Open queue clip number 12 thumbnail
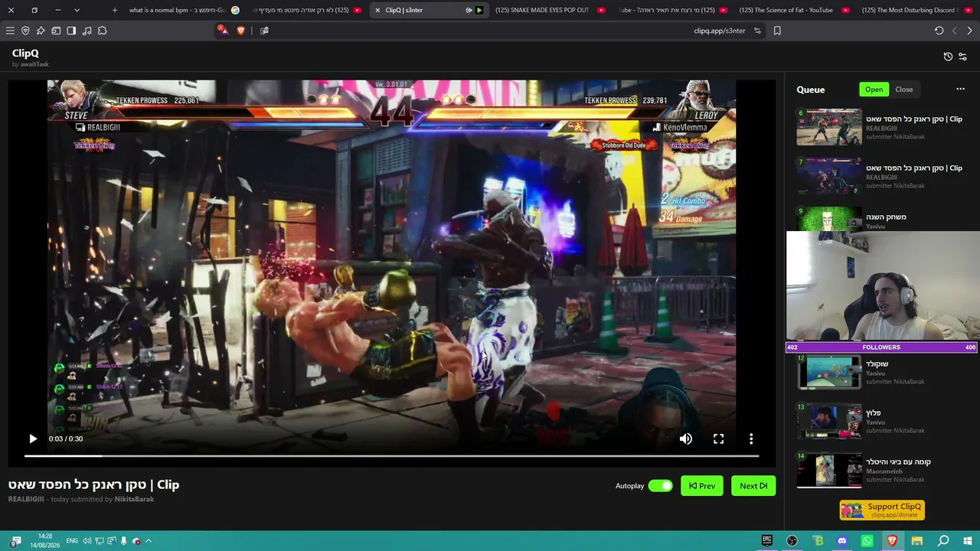This screenshot has width=980, height=551. (x=829, y=372)
